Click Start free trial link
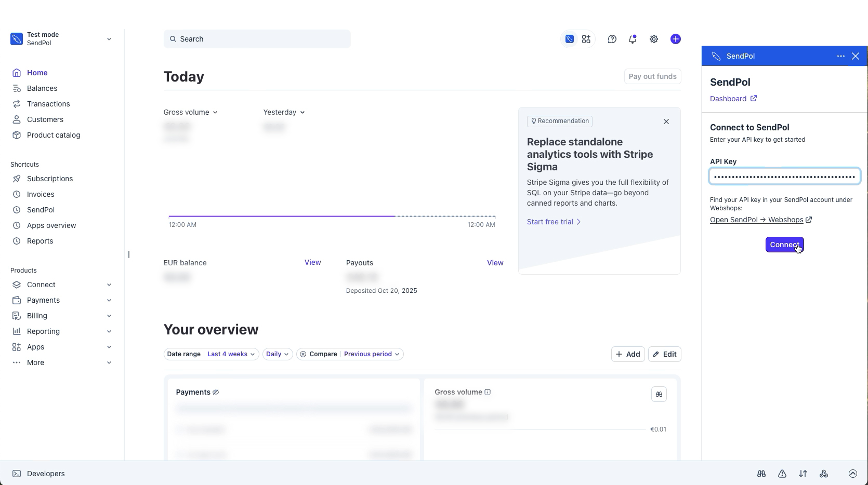The height and width of the screenshot is (485, 868). click(554, 222)
